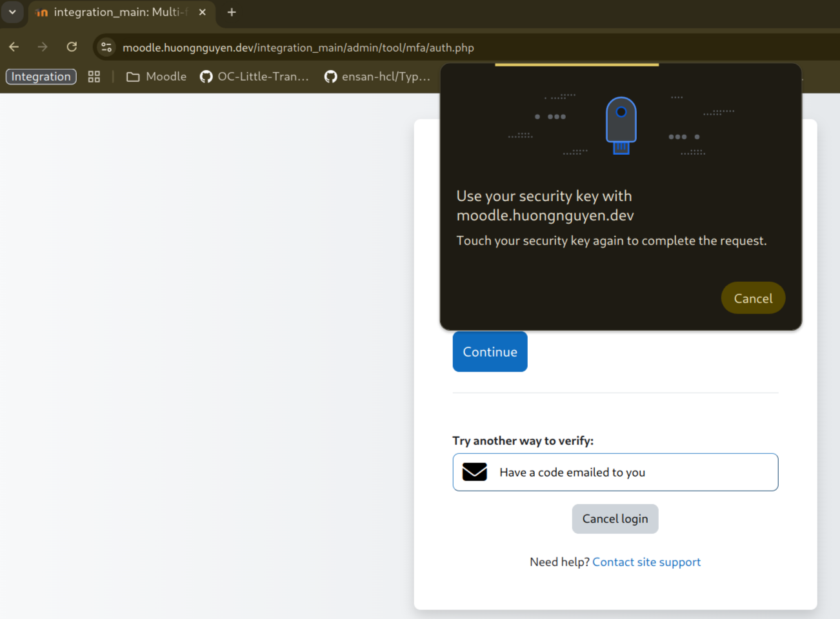
Task: Cancel the security key dialog
Action: point(753,298)
